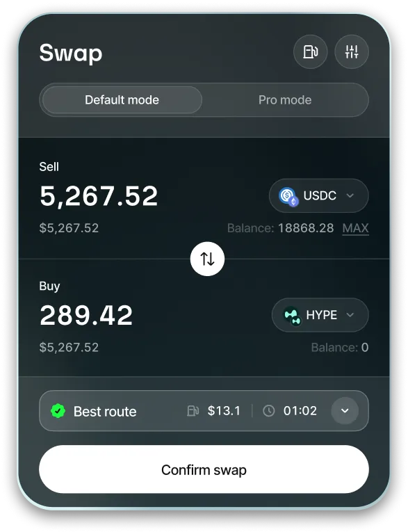408x532 pixels.
Task: Expand the Best route details chevron
Action: pos(345,411)
